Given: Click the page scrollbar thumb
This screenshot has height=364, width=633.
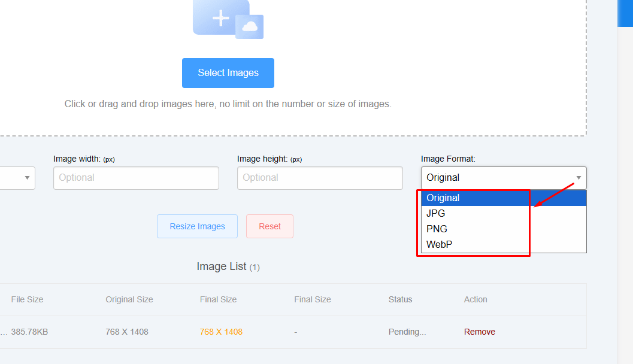Looking at the screenshot, I should tap(625, 12).
